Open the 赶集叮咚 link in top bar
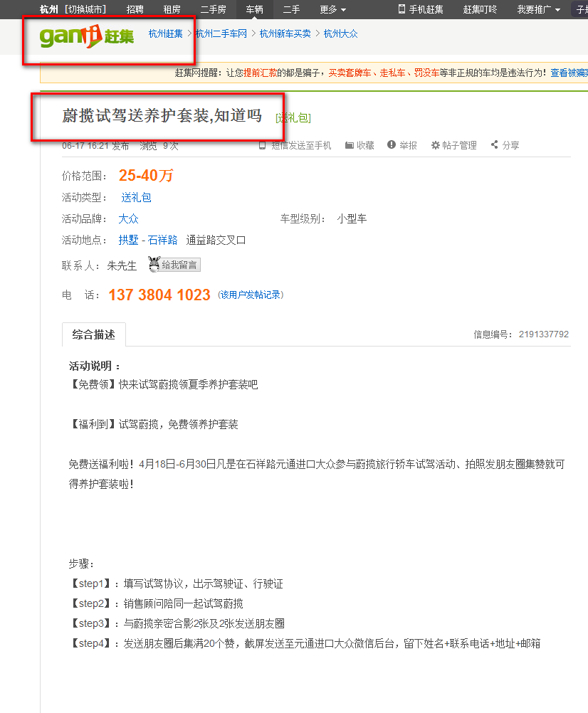 point(480,9)
